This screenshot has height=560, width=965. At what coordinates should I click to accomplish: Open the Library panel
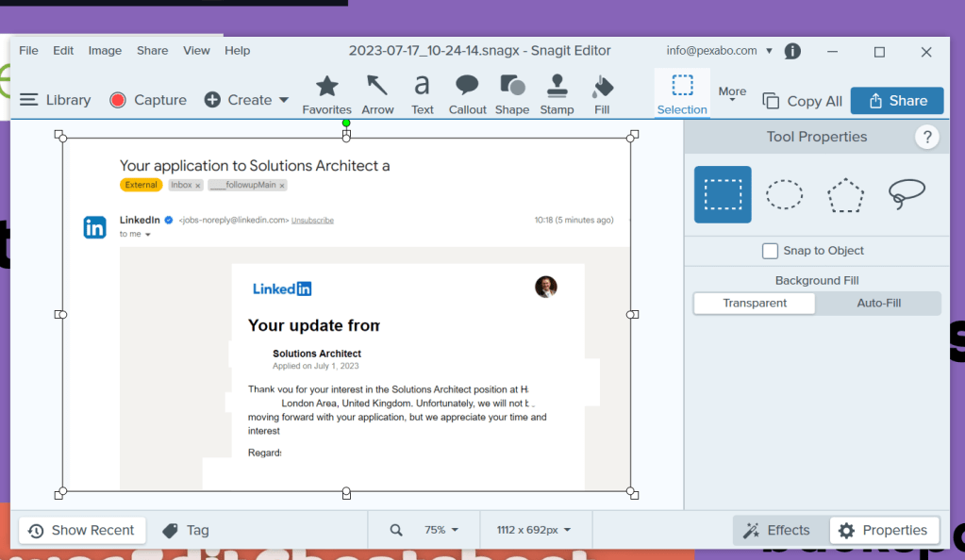click(x=56, y=100)
